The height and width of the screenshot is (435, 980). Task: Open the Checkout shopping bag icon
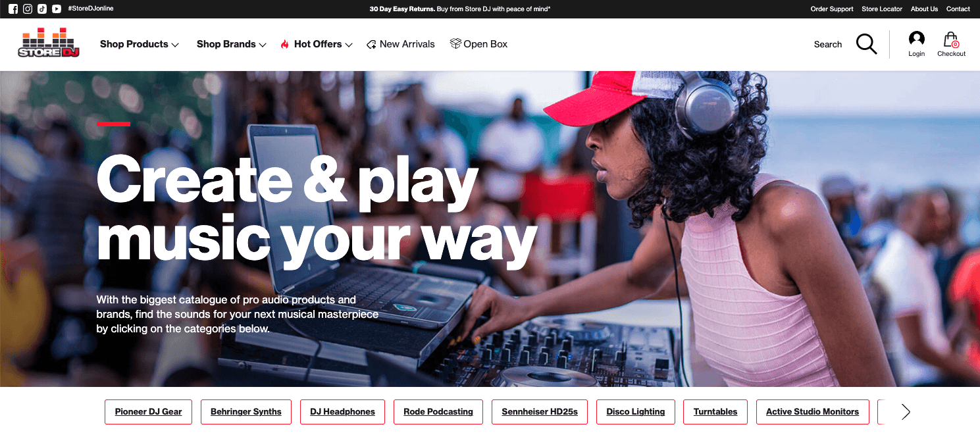tap(951, 44)
